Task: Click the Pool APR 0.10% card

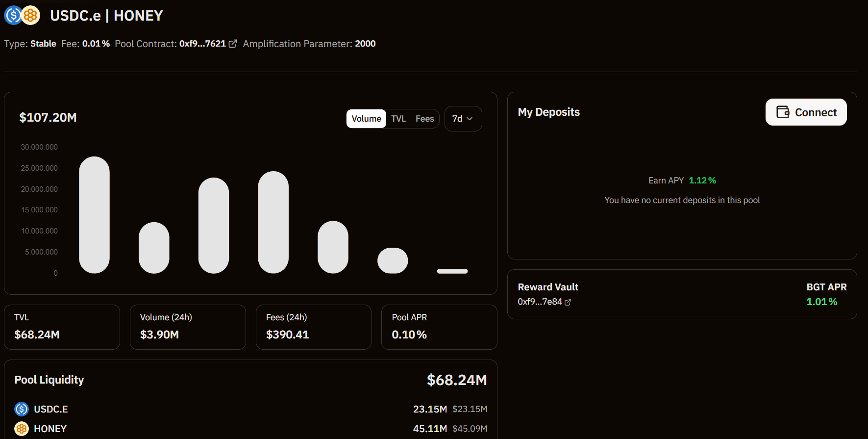Action: [x=439, y=327]
